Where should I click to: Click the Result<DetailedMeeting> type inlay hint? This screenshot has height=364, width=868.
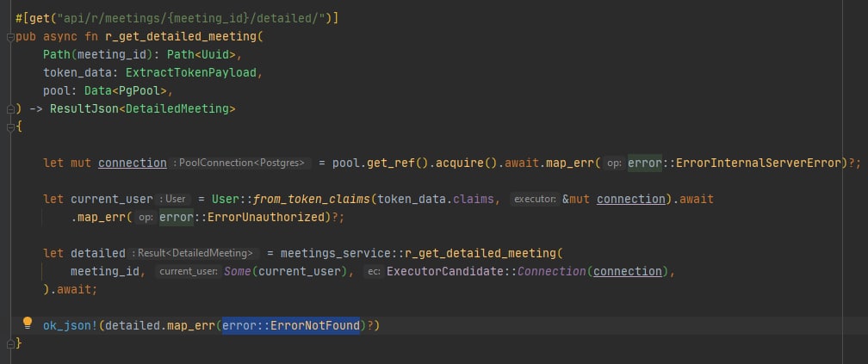point(195,253)
